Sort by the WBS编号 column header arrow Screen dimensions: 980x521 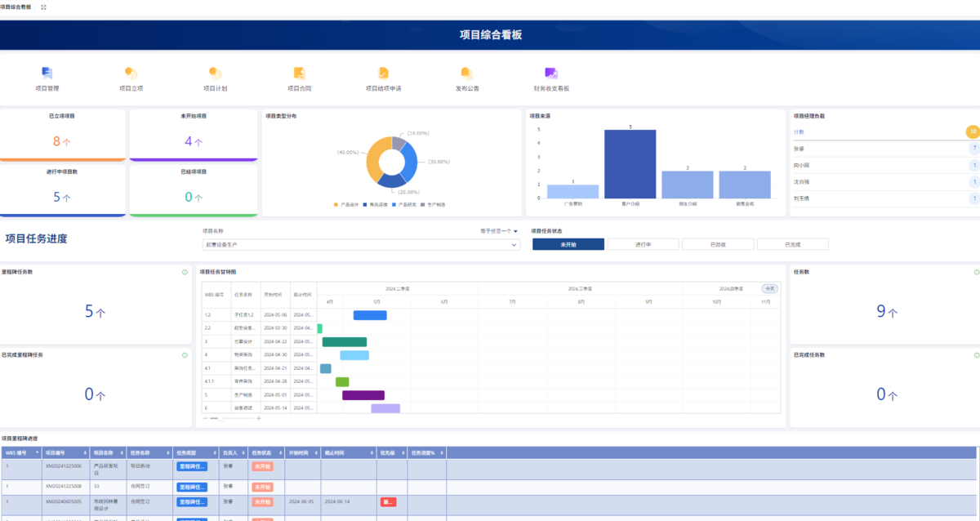click(37, 452)
